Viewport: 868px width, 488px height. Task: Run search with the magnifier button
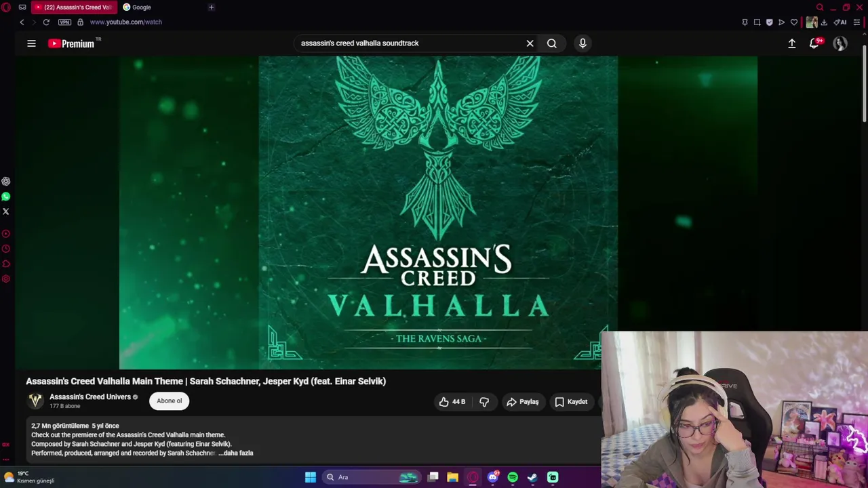coord(552,43)
